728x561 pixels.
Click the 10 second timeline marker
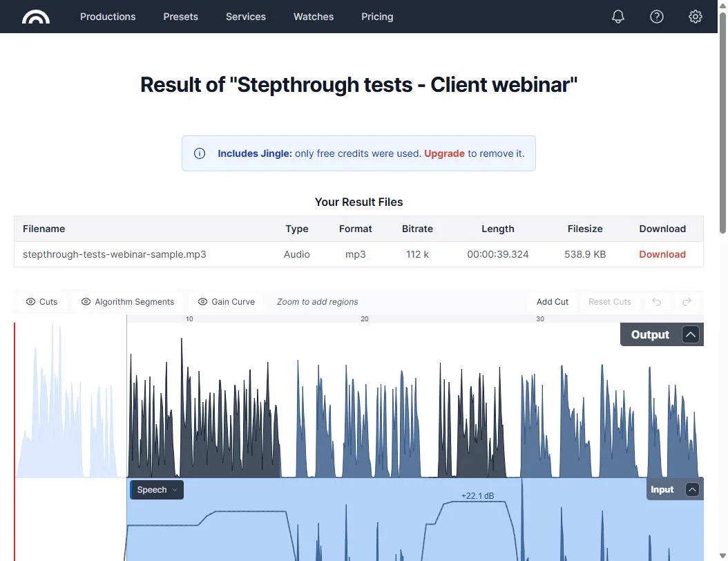click(189, 319)
